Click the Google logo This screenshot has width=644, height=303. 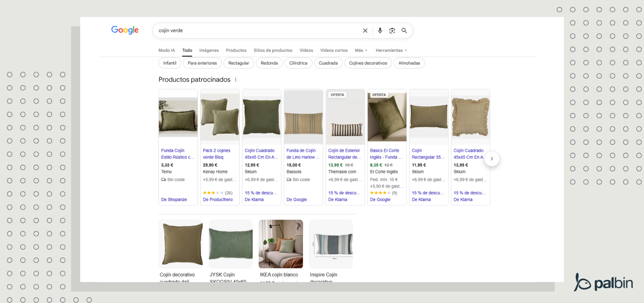pyautogui.click(x=125, y=30)
